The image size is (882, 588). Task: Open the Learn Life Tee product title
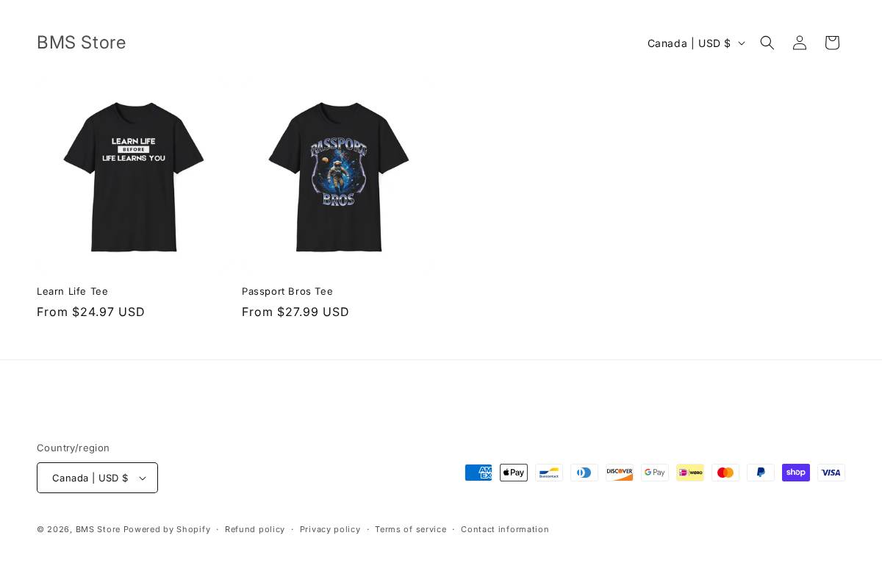73,291
